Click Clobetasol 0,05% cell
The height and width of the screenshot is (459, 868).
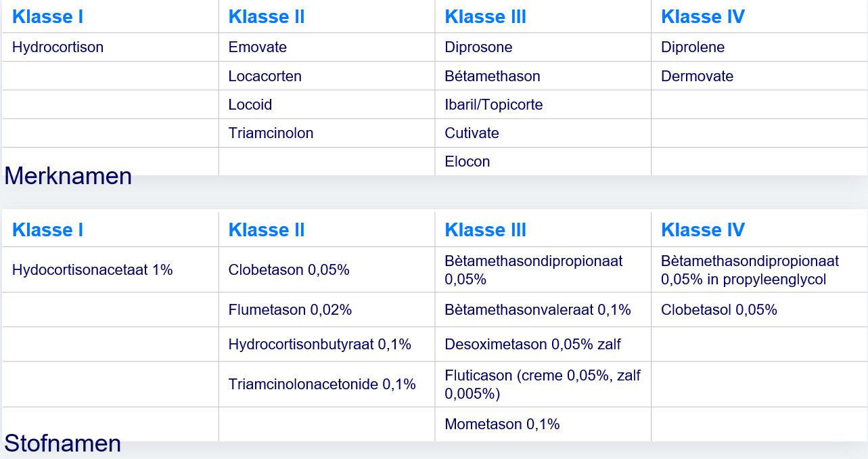[x=719, y=310]
